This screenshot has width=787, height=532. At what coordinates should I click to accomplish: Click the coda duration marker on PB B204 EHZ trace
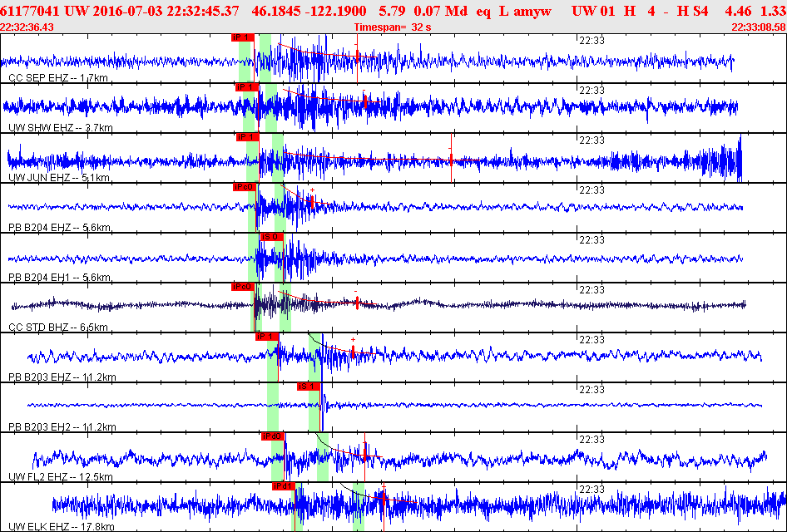pyautogui.click(x=312, y=200)
